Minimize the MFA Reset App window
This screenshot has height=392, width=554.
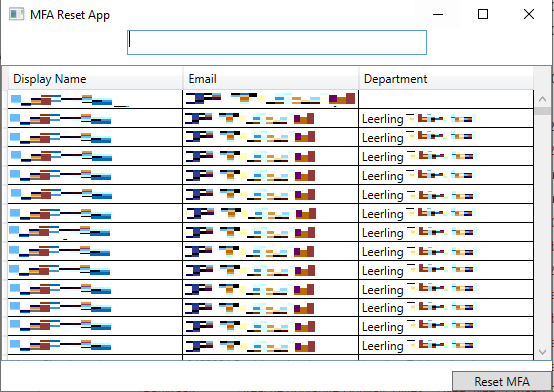[438, 14]
